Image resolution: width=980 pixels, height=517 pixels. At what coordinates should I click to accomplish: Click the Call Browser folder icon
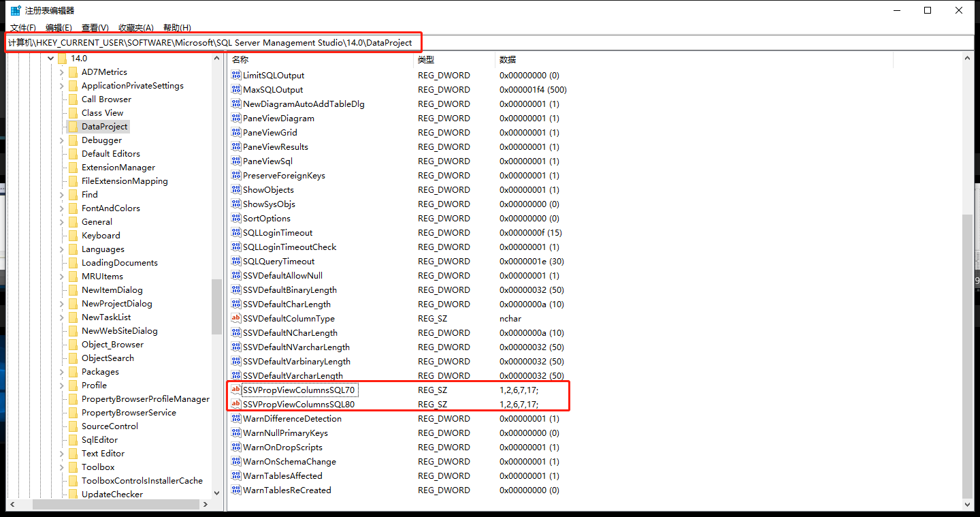(73, 99)
